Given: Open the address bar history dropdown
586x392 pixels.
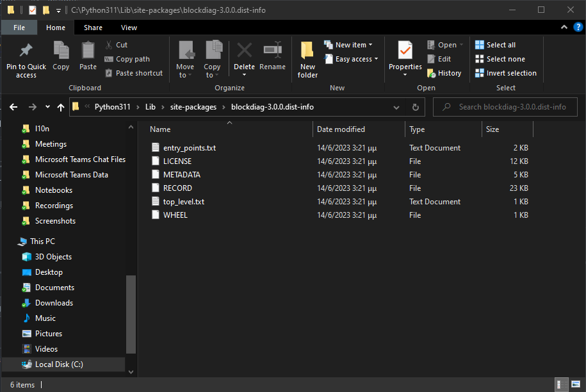Looking at the screenshot, I should click(x=396, y=106).
